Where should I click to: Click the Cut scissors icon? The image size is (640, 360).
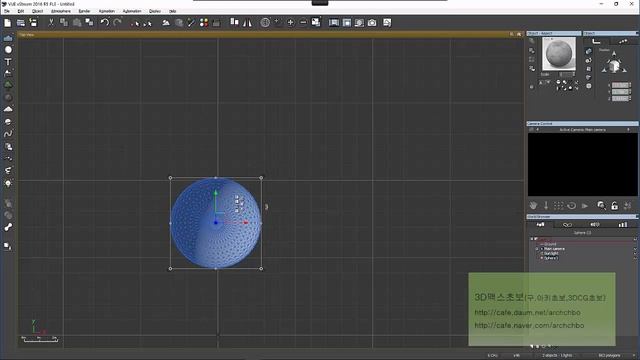pyautogui.click(x=51, y=23)
